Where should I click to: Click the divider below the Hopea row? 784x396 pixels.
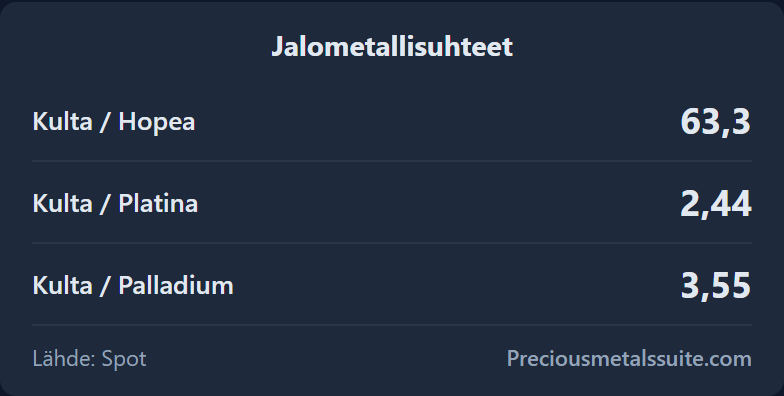(392, 161)
